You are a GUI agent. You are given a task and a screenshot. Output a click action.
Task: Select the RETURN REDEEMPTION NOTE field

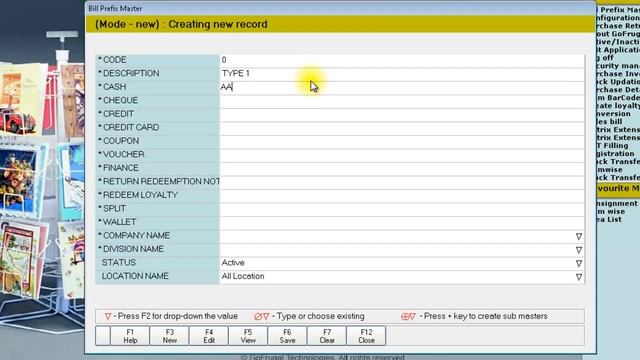click(x=402, y=181)
